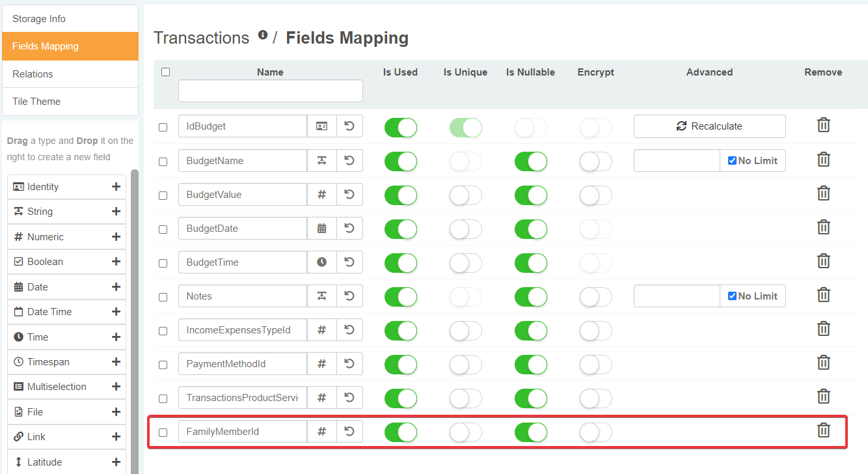Uncheck No Limit for the Notes field
868x474 pixels.
coord(732,296)
